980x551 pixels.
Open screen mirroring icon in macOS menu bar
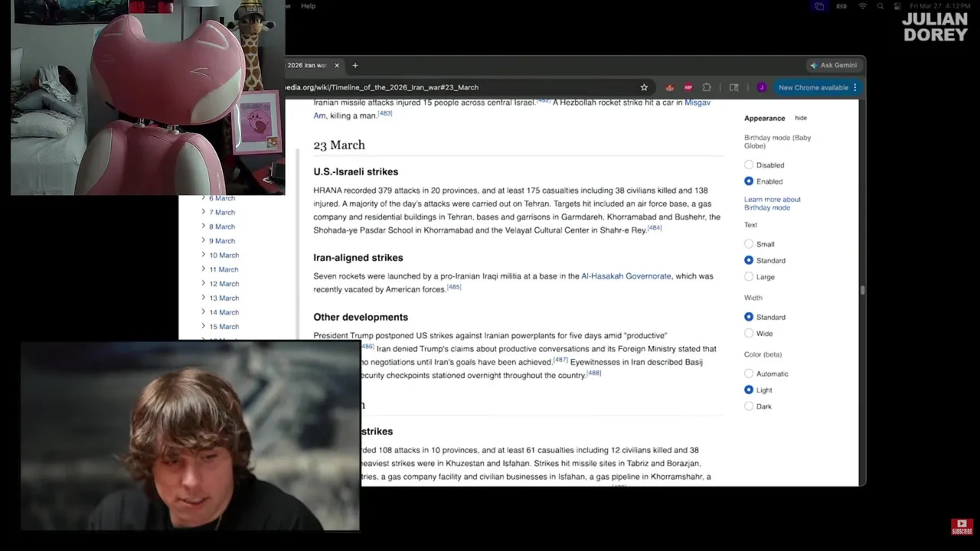[x=819, y=6]
